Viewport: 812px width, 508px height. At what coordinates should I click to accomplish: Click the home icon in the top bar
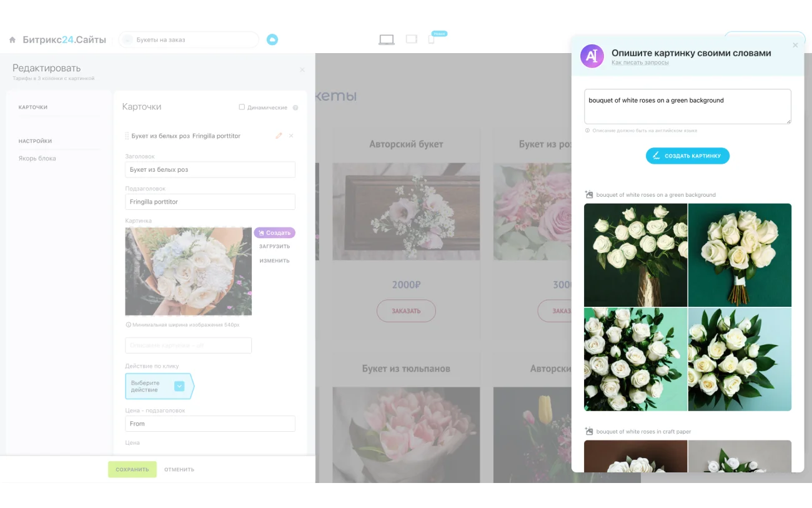point(11,39)
